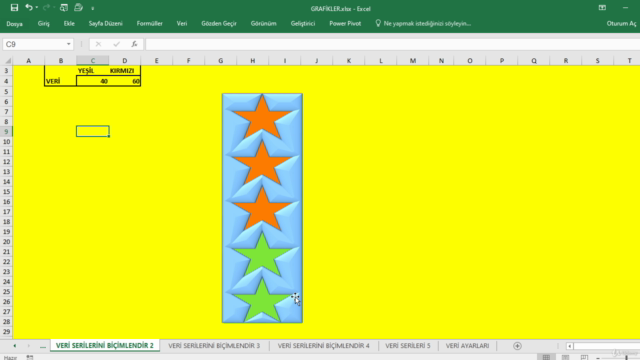Expand the Name Box dropdown arrow
640x360 pixels.
coord(68,44)
